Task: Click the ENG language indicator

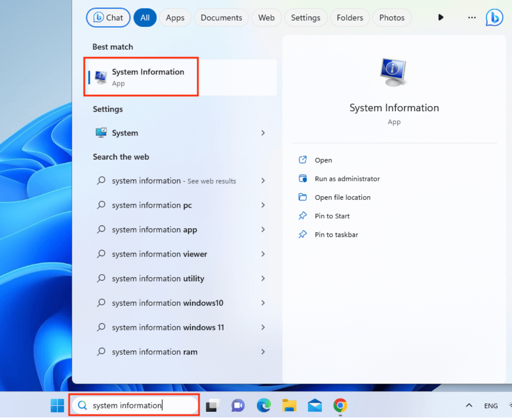Action: (x=491, y=406)
